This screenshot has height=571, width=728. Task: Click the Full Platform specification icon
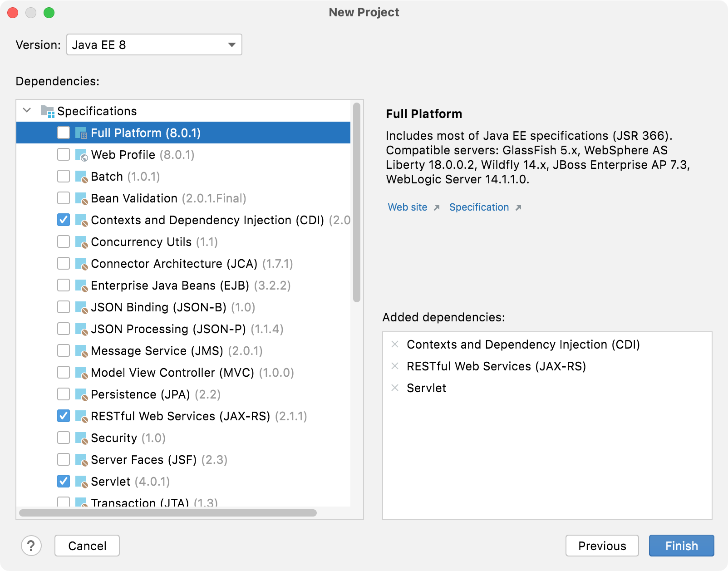click(x=82, y=133)
